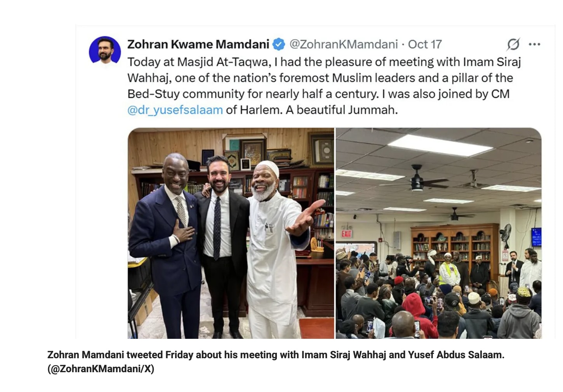
Task: Click the tweet text mentioning Masjid At-Taqwa
Action: 324,86
